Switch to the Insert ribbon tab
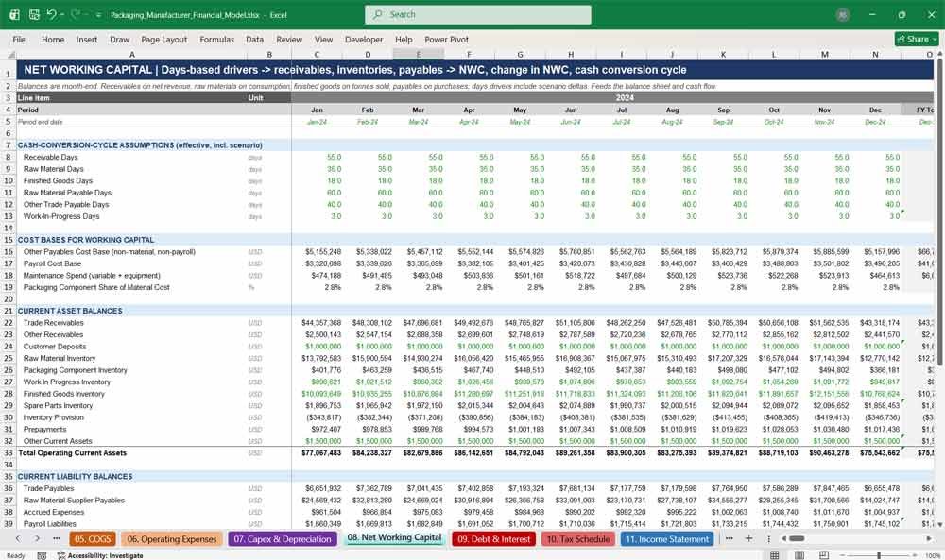The height and width of the screenshot is (560, 945). point(87,39)
